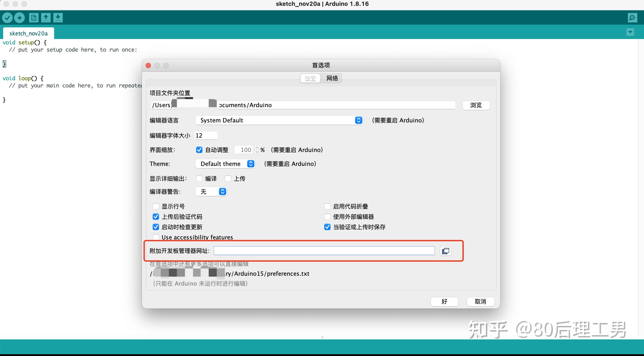Click the interface scale percentage stepper arrows
Image resolution: width=644 pixels, height=356 pixels.
(x=257, y=150)
